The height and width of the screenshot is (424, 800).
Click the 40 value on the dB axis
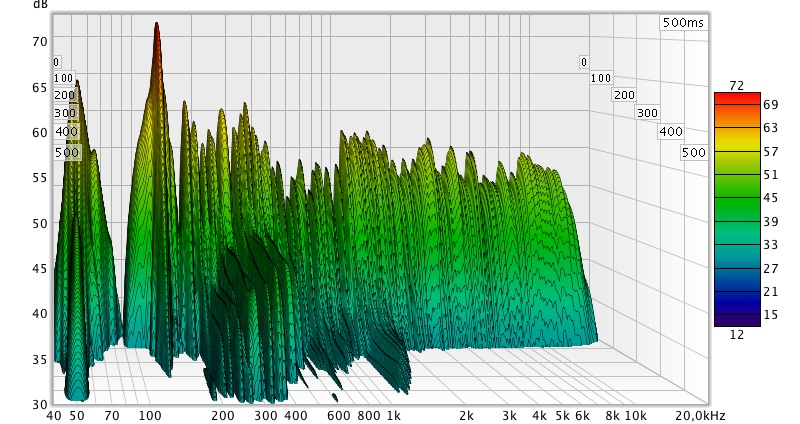coord(40,314)
